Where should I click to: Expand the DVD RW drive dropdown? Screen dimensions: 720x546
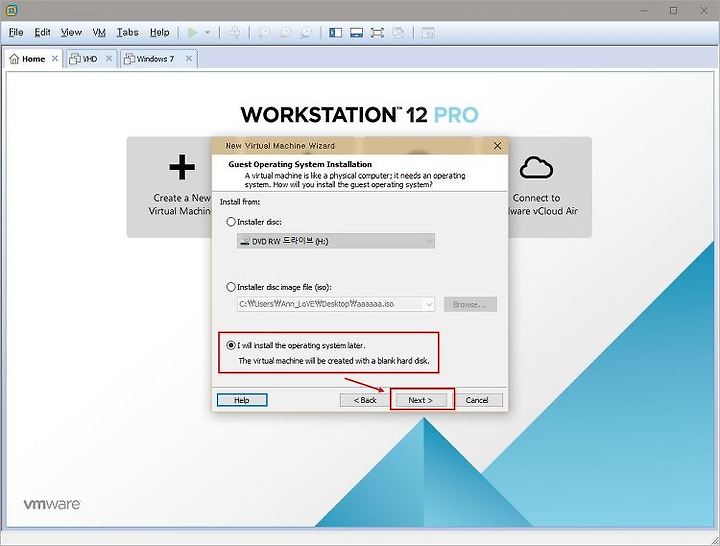click(429, 241)
